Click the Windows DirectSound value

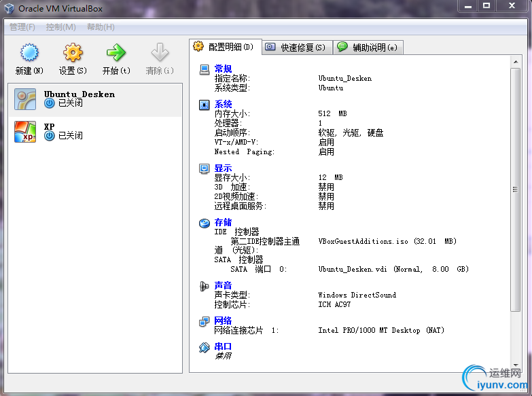(357, 295)
